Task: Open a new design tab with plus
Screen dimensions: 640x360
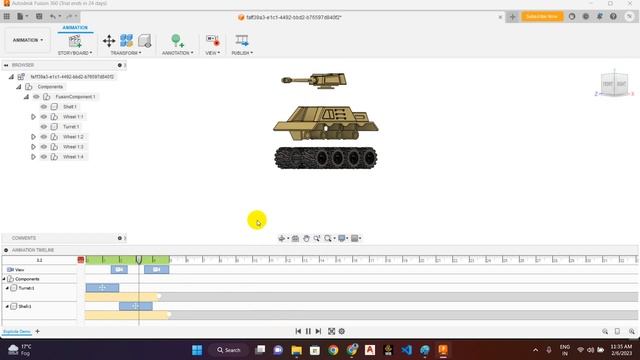Action: 512,17
